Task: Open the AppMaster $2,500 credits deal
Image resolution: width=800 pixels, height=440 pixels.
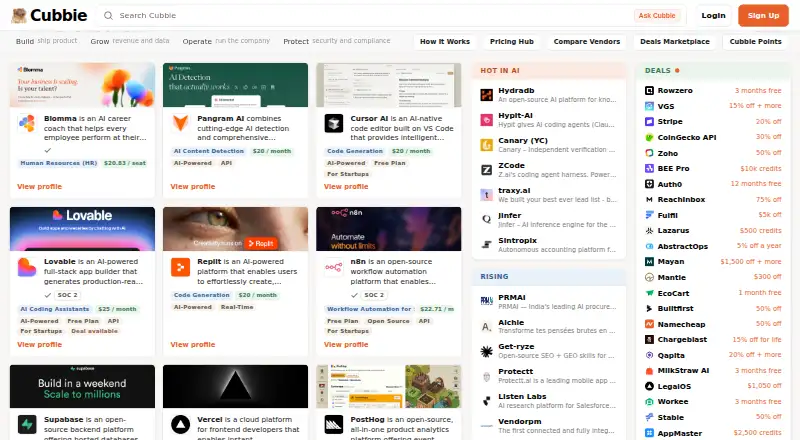Action: [x=713, y=433]
